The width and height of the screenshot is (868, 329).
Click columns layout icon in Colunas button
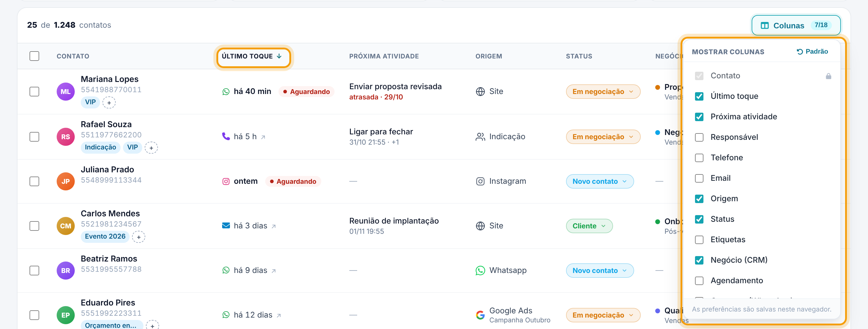(765, 26)
